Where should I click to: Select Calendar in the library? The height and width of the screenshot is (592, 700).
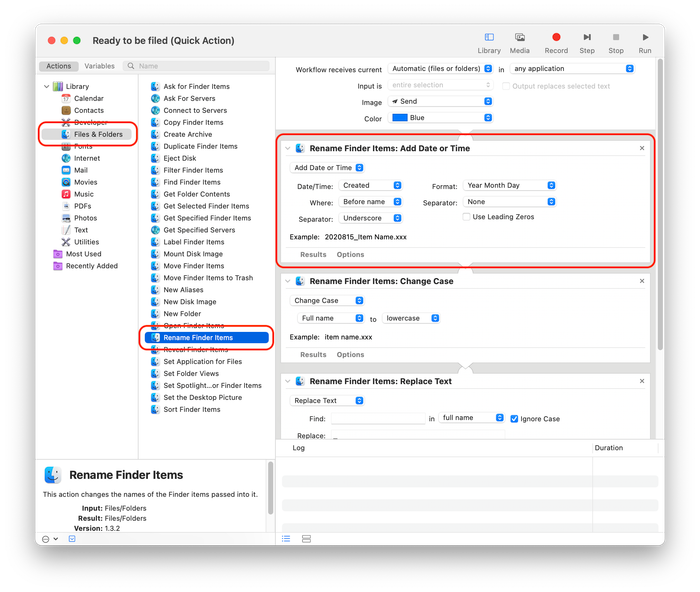pyautogui.click(x=88, y=98)
